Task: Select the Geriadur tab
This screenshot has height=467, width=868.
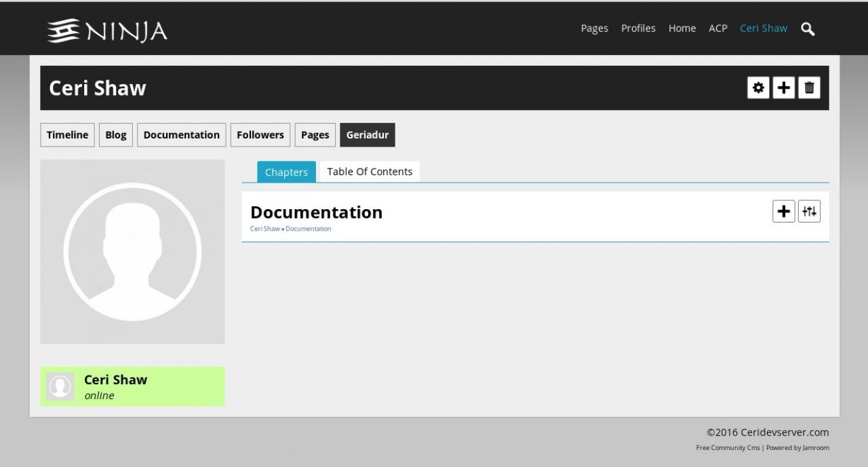Action: 368,135
